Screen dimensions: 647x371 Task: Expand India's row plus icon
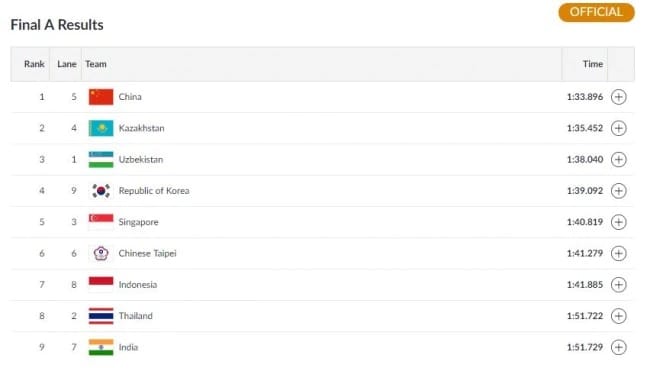618,347
